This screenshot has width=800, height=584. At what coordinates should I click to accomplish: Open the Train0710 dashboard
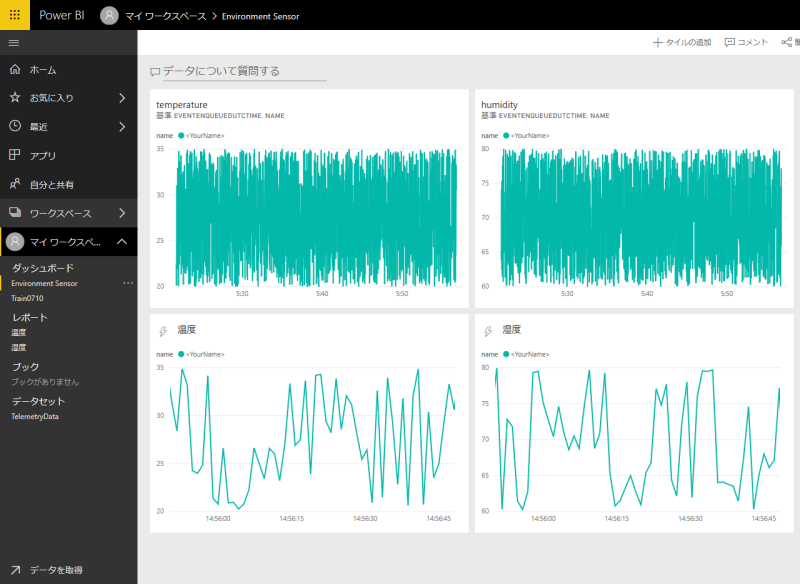coord(28,298)
